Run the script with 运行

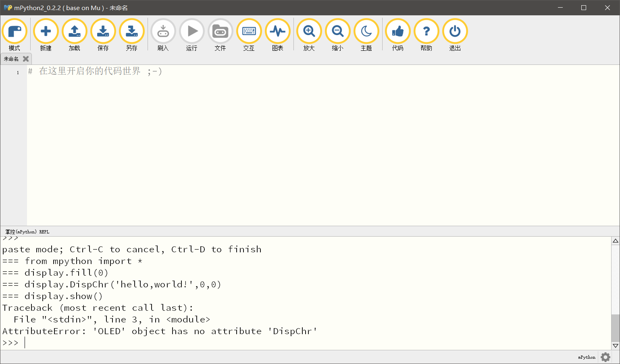coord(192,35)
